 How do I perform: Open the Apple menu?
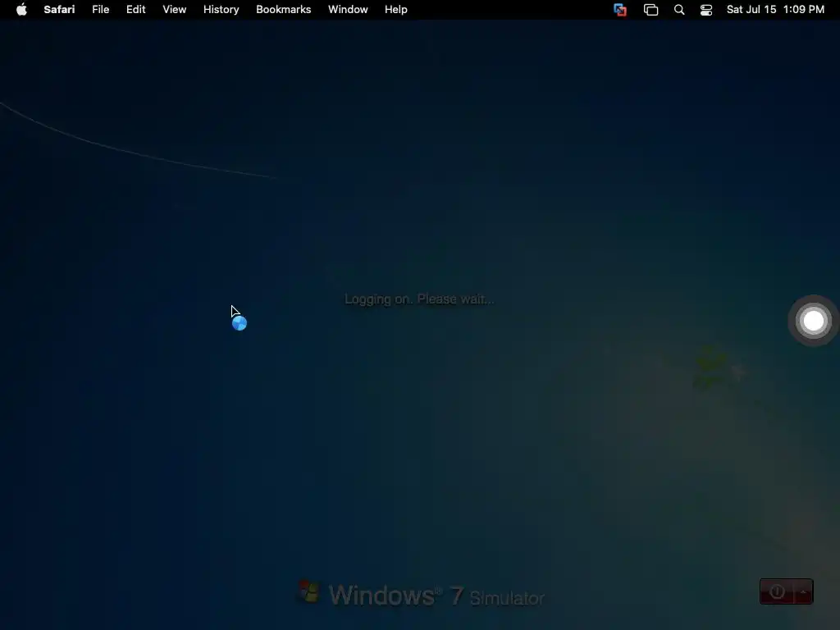click(21, 10)
